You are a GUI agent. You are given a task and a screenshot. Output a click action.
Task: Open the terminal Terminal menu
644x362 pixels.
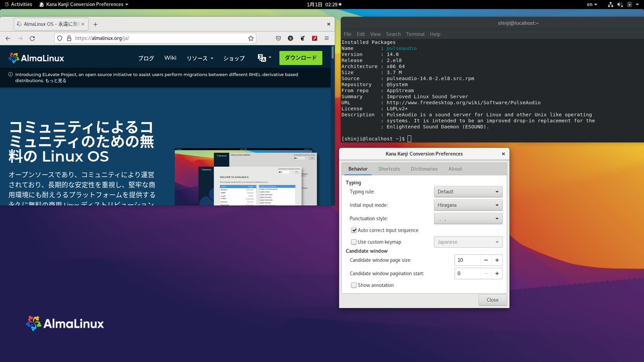(415, 34)
